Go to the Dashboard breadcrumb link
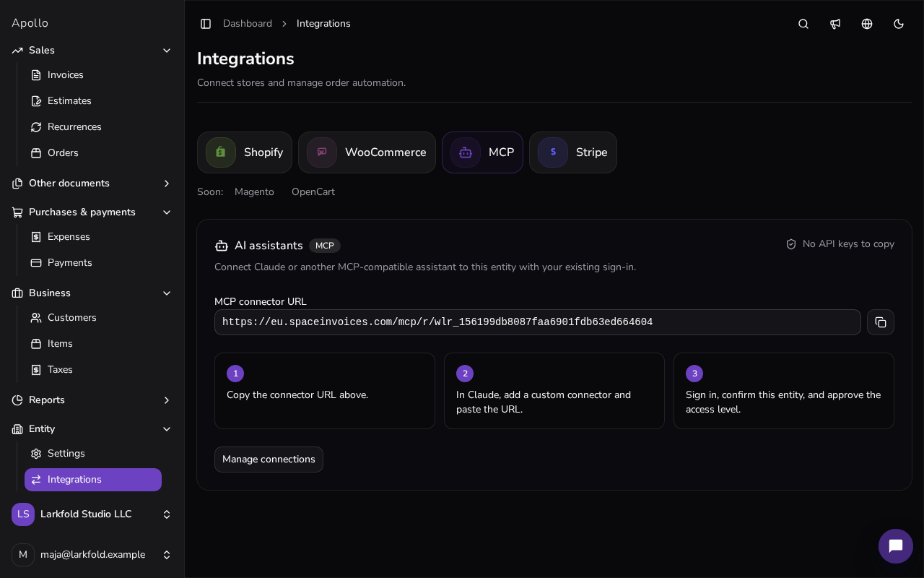Screen dimensions: 924x578 [x=248, y=24]
